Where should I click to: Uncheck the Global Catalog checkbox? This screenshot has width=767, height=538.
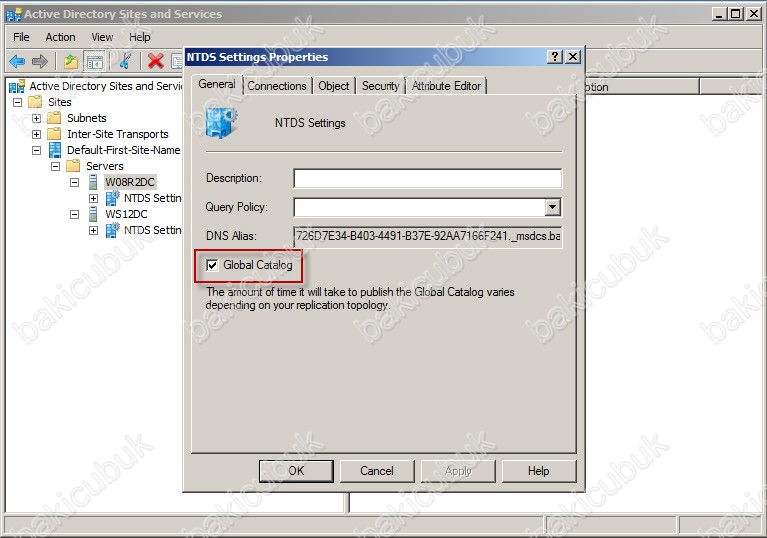(212, 265)
